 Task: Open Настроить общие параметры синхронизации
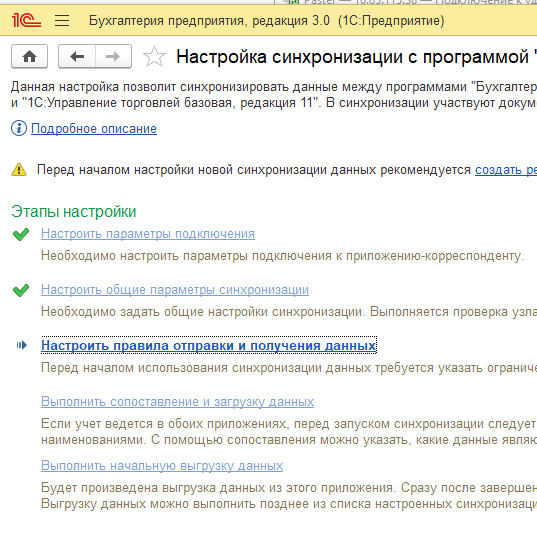coord(175,290)
